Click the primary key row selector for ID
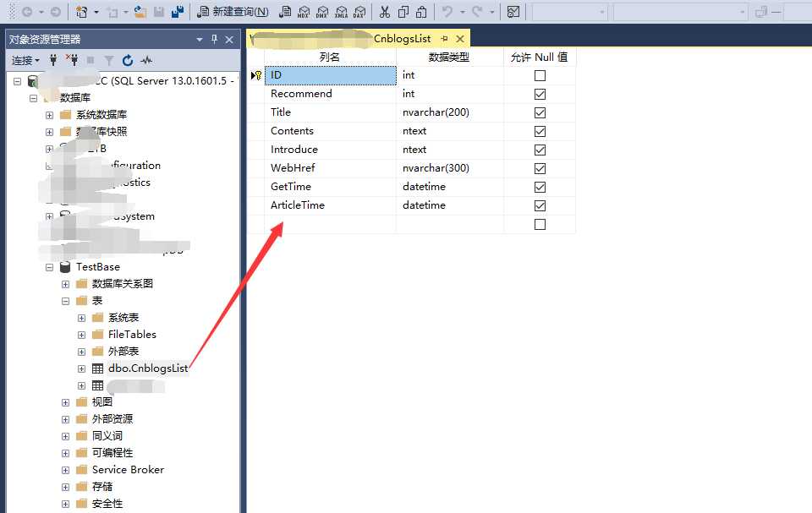812x513 pixels. coord(255,75)
